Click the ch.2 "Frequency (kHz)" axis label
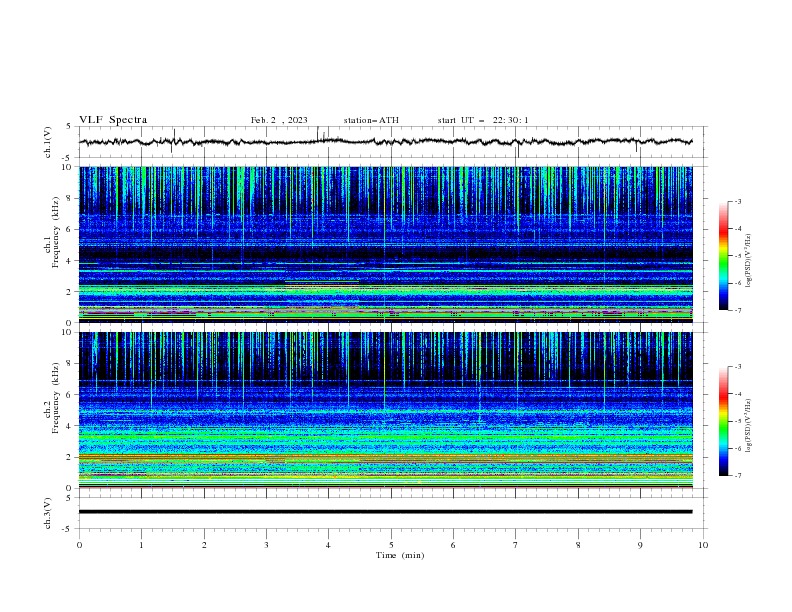Screen dimensions: 792x612 [x=55, y=398]
